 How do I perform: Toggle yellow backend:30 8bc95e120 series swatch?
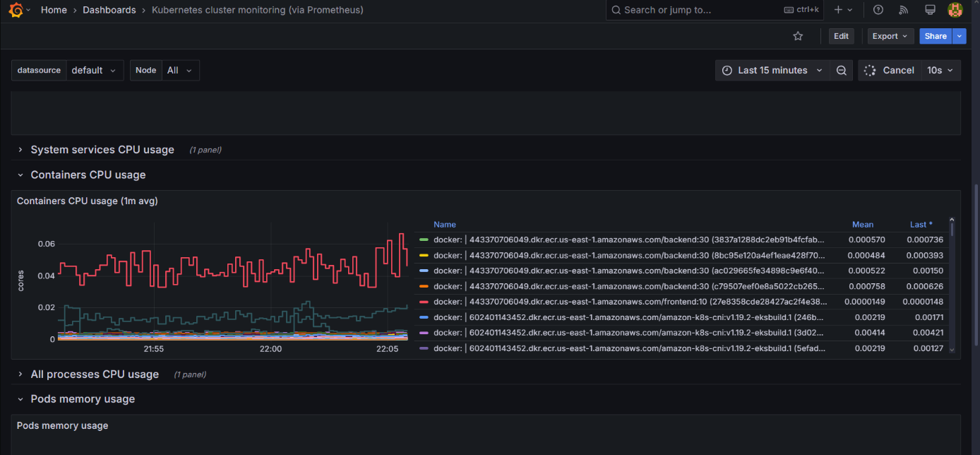(x=424, y=255)
